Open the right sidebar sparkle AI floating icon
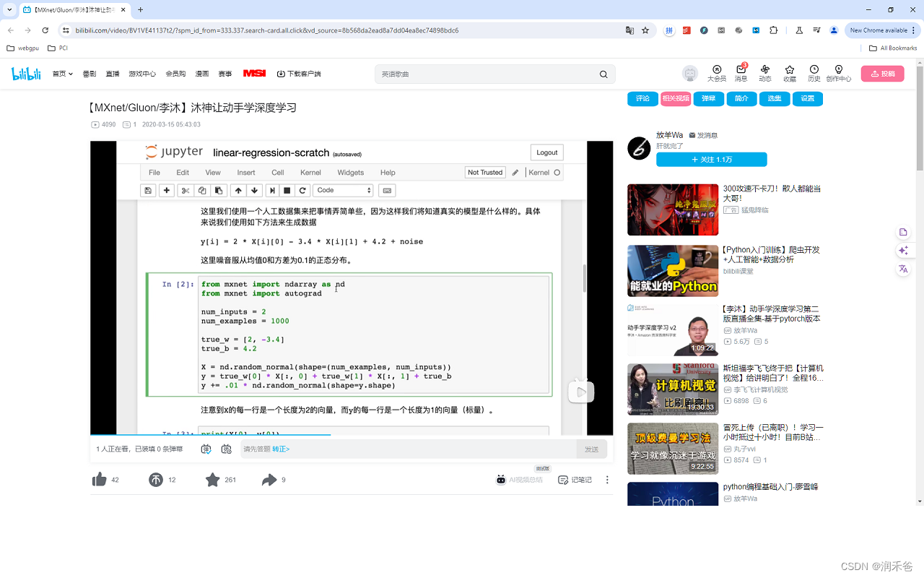The image size is (924, 578). coord(903,250)
